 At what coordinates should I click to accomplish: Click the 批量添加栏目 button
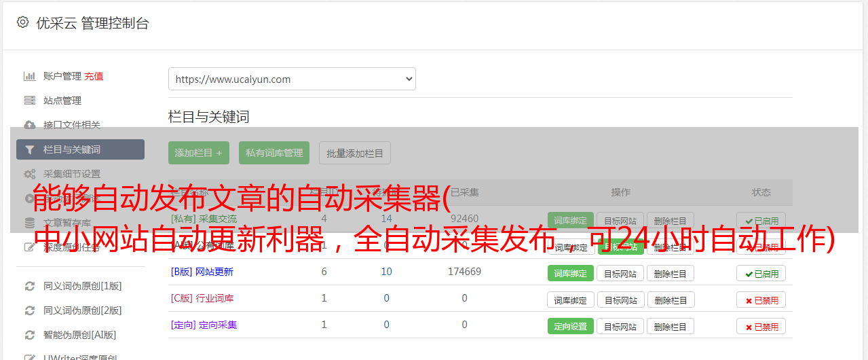pos(355,153)
